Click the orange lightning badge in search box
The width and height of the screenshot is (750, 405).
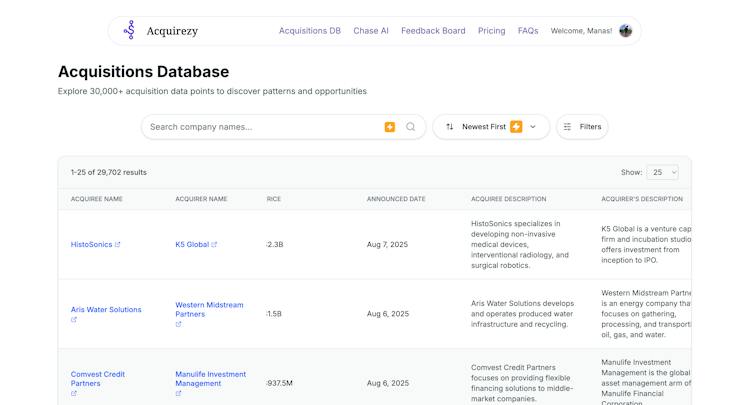390,127
